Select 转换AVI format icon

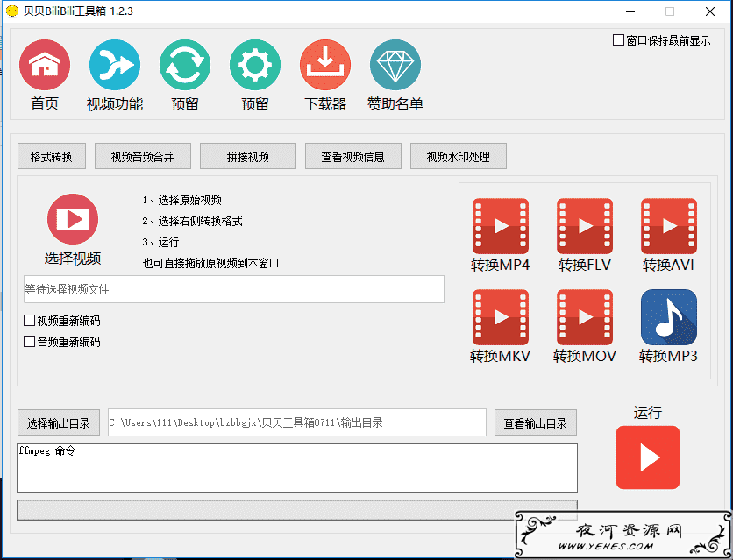click(668, 226)
